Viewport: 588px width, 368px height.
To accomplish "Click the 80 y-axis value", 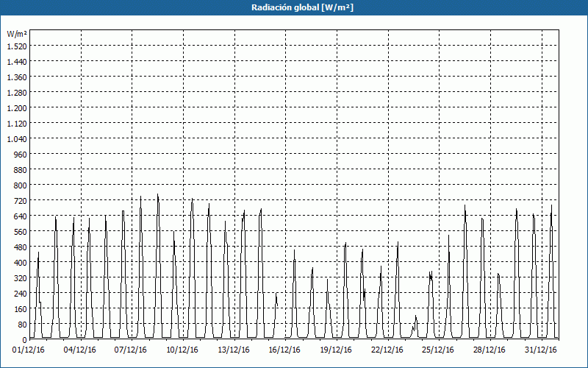I will [x=22, y=325].
